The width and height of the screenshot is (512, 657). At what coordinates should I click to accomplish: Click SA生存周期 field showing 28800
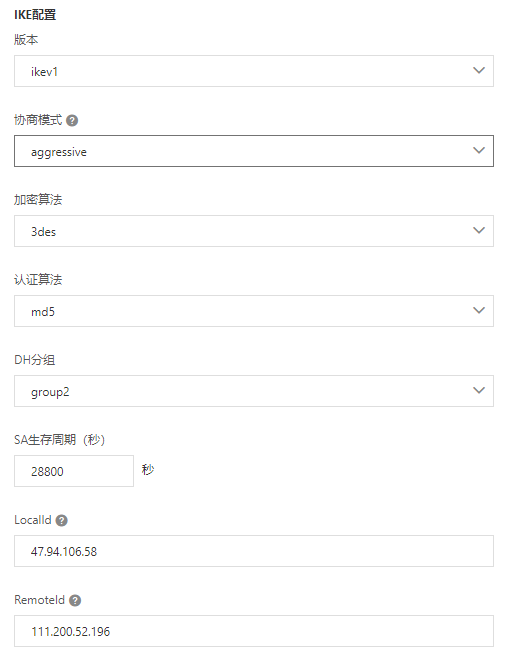74,471
